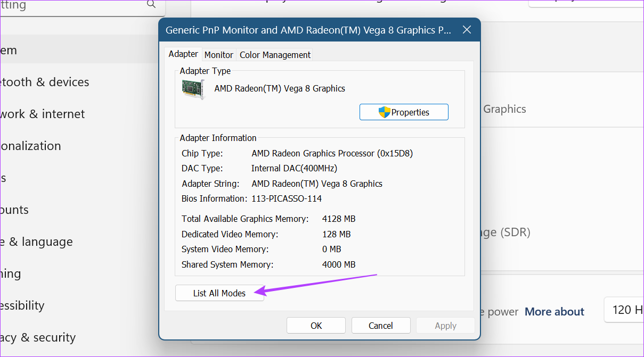This screenshot has width=644, height=357.
Task: Click the DAC Type value 'Internal DAC(400MHz)'
Action: point(294,168)
